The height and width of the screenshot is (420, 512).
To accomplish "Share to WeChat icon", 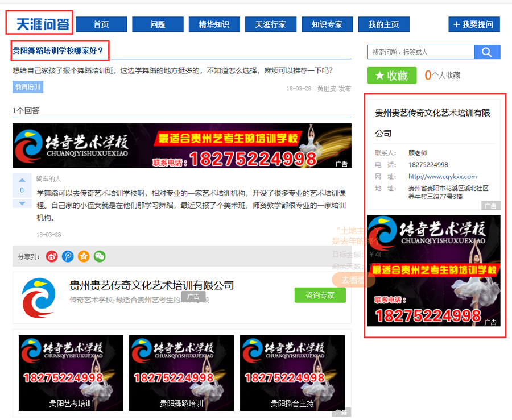I will coord(100,257).
